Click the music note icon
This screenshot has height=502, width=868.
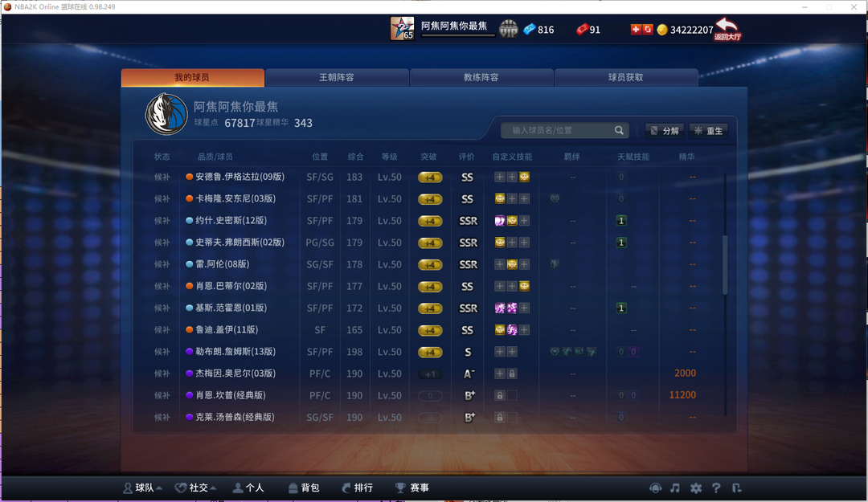coord(675,488)
